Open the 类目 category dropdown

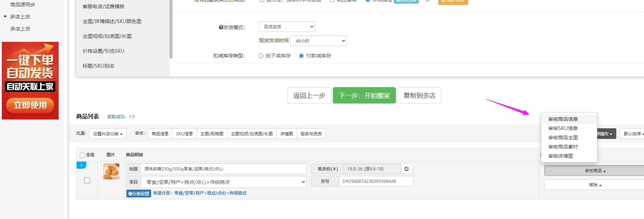224,182
